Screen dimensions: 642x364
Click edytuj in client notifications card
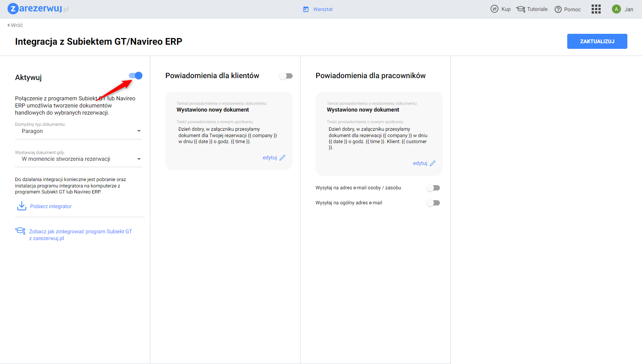[x=270, y=158]
